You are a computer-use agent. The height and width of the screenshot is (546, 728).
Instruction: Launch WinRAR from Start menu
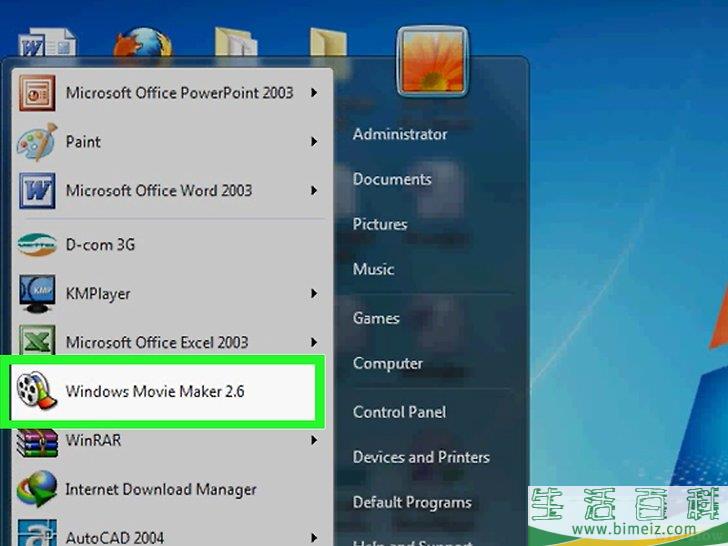tap(172, 441)
